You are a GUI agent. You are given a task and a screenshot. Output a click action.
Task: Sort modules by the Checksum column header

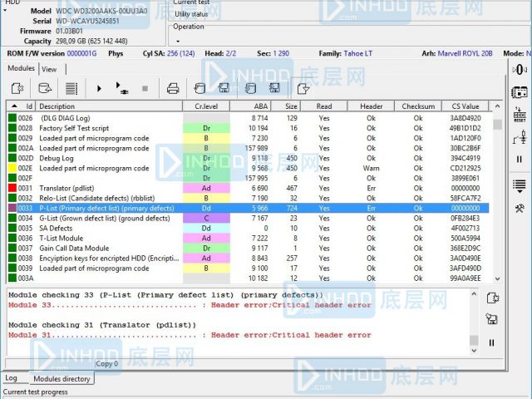tap(418, 106)
